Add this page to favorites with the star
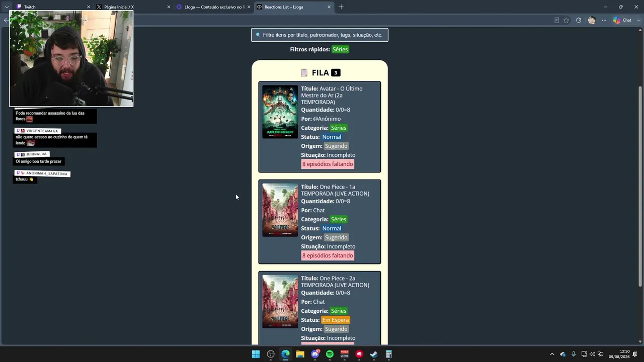Image resolution: width=644 pixels, height=362 pixels. pos(566,20)
